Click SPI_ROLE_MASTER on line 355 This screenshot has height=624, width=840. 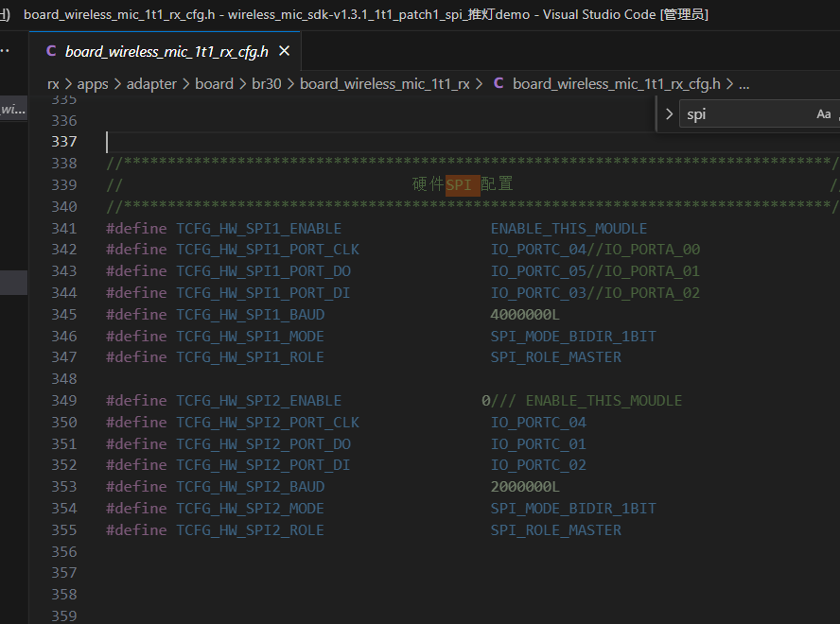click(556, 530)
